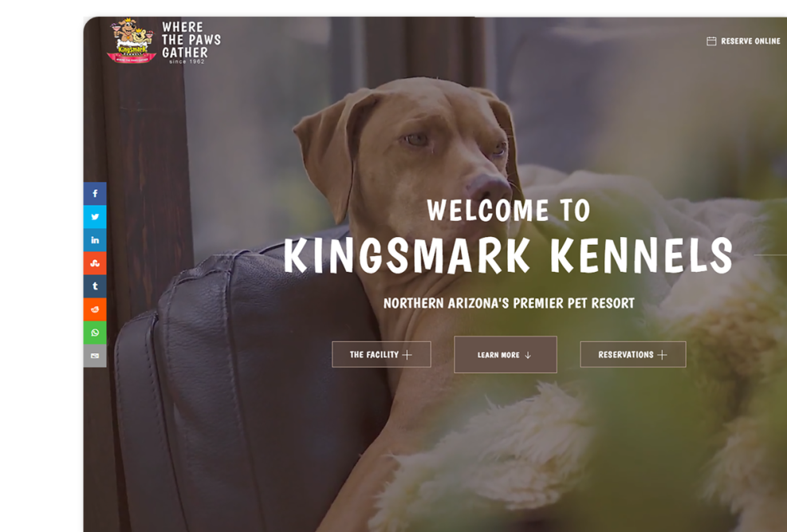Expand via plus sign in The Facility
Screen dimensions: 787x532
407,355
